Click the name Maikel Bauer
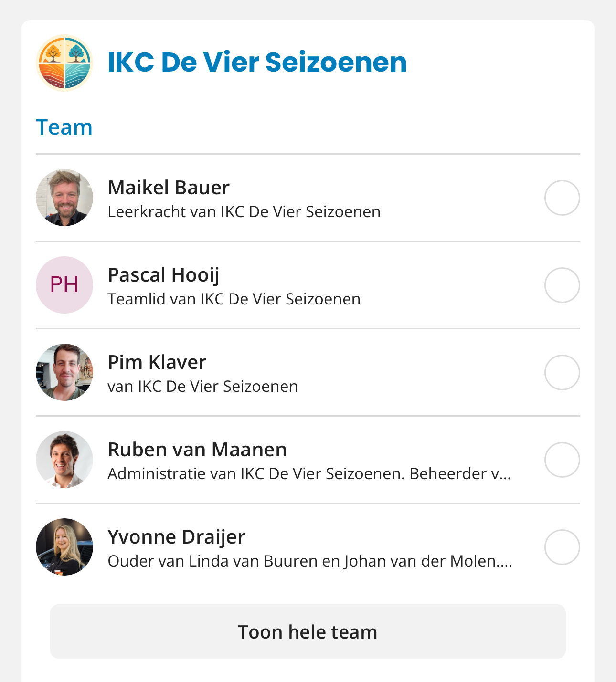This screenshot has width=616, height=682. click(169, 188)
